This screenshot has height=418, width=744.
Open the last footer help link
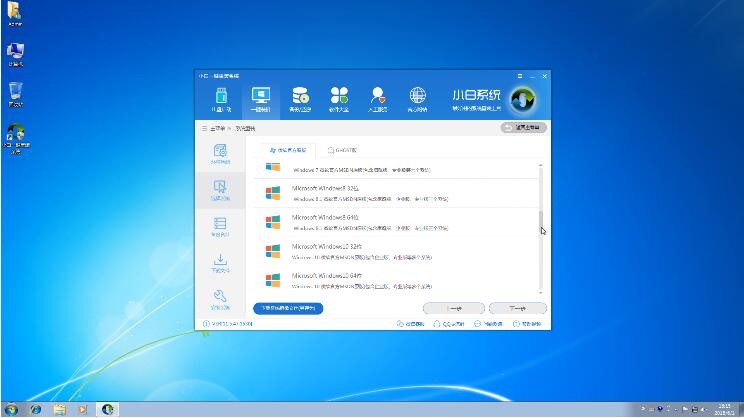tap(527, 324)
